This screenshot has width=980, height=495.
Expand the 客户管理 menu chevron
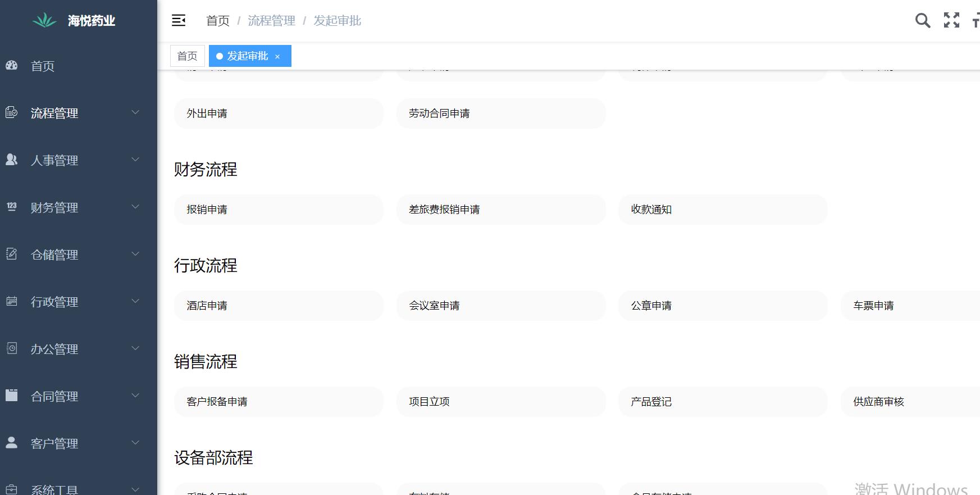135,443
